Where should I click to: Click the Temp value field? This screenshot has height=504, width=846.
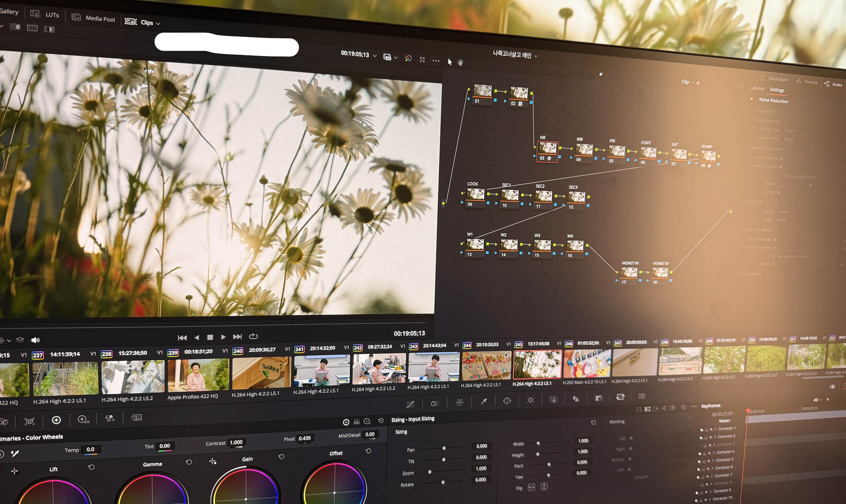click(91, 449)
